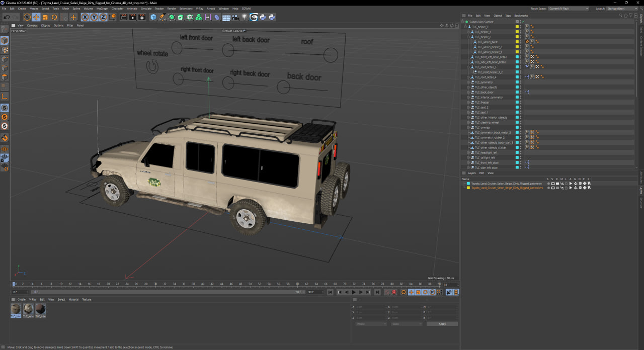This screenshot has height=350, width=644.
Task: Open the Simulate menu
Action: [x=146, y=9]
